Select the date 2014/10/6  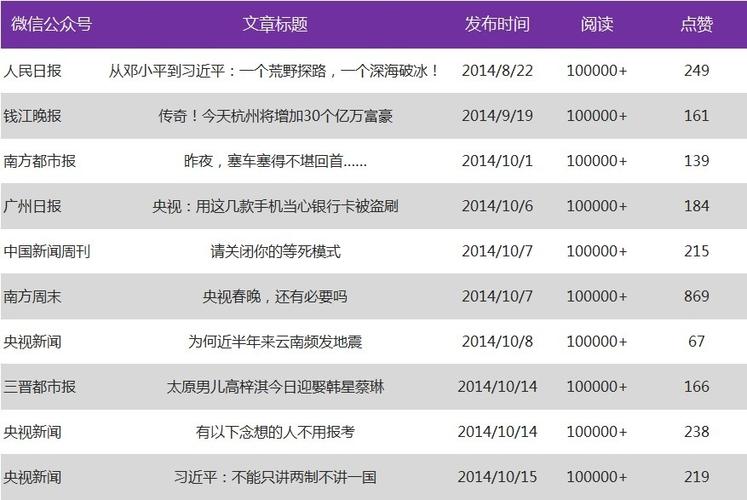(497, 206)
